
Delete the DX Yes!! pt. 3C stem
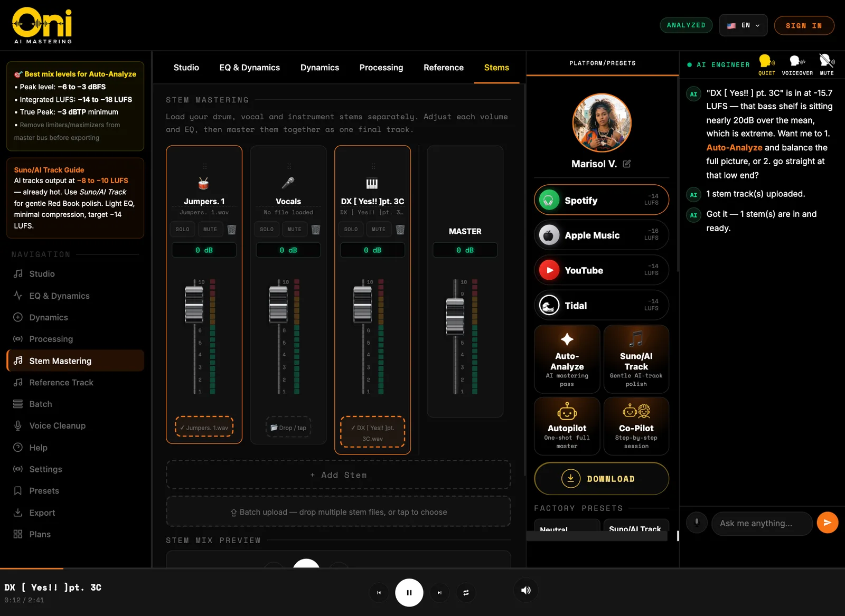tap(400, 230)
